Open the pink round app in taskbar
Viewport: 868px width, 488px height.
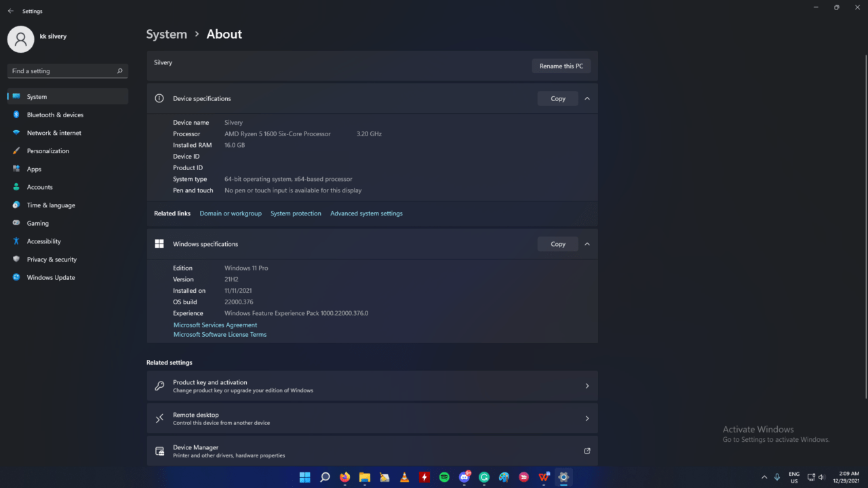pyautogui.click(x=524, y=477)
